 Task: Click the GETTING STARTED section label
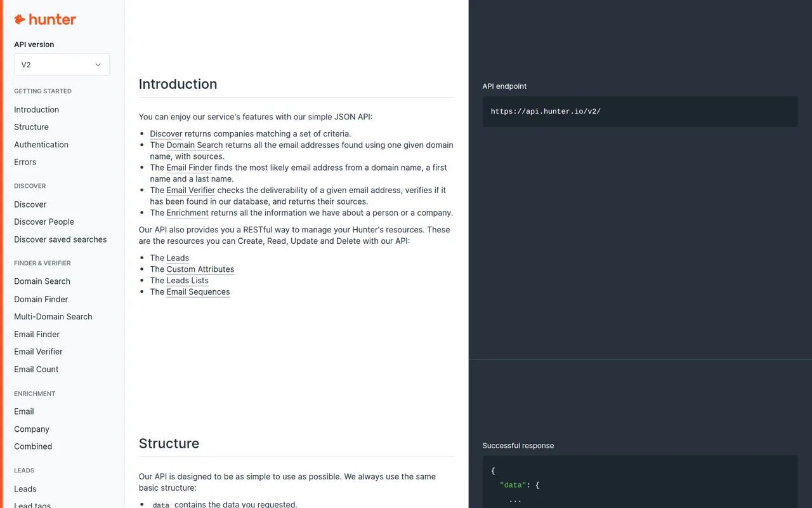[x=43, y=91]
